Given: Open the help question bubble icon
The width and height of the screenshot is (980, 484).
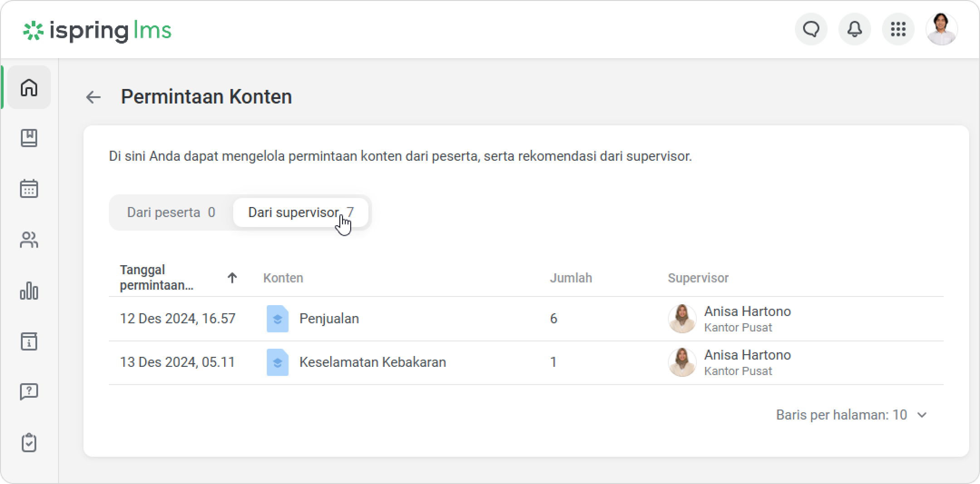Looking at the screenshot, I should pos(29,392).
